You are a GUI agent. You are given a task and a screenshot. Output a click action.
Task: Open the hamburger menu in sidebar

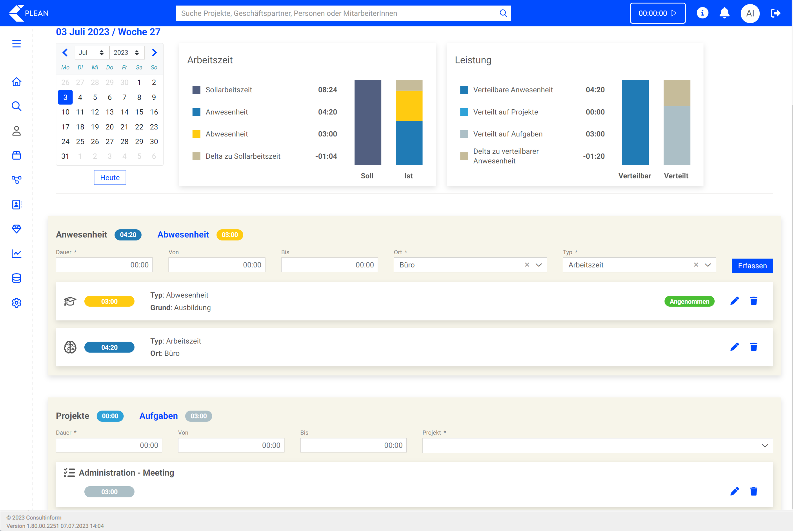16,44
